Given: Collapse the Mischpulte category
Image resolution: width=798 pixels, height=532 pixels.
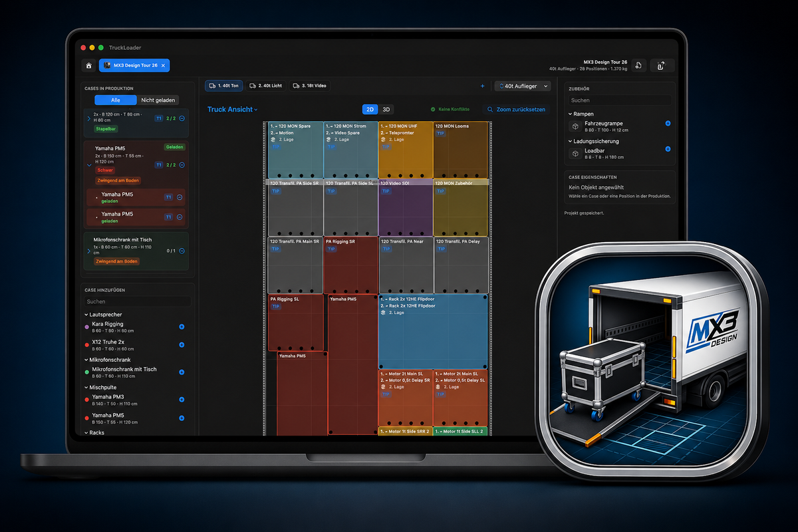Looking at the screenshot, I should (86, 387).
